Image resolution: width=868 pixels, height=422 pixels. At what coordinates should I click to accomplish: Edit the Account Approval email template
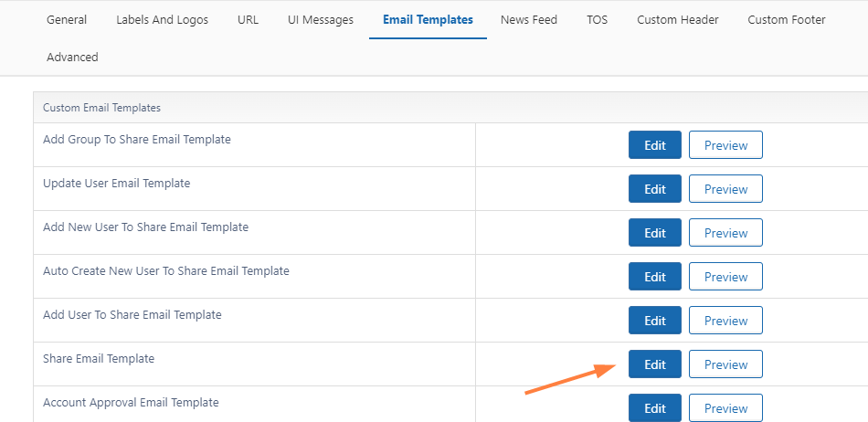tap(654, 407)
